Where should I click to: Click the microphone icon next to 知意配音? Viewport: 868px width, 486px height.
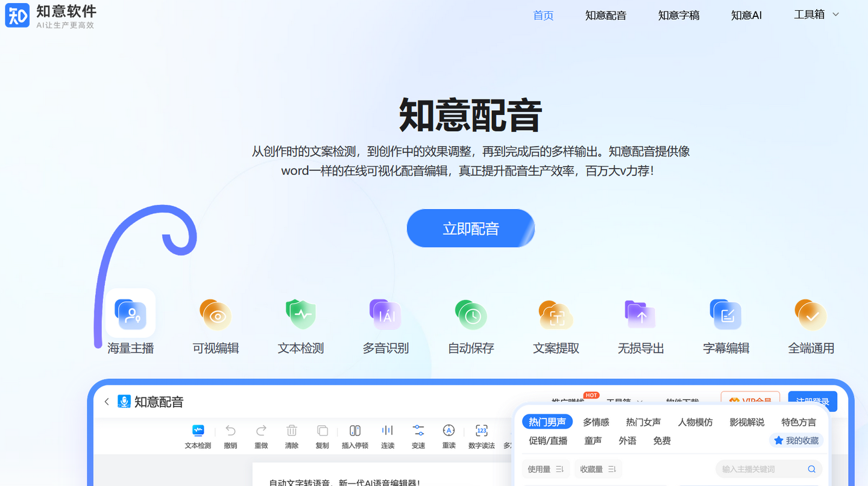(124, 402)
